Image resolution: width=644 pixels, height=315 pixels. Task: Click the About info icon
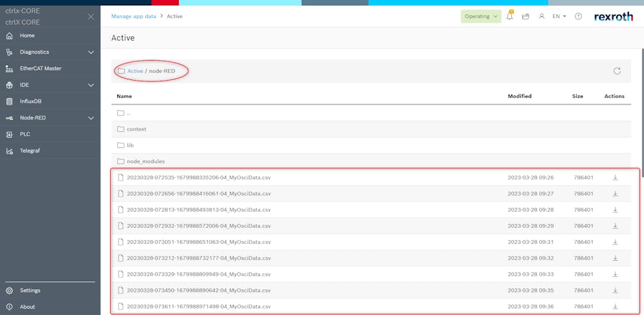click(x=10, y=307)
